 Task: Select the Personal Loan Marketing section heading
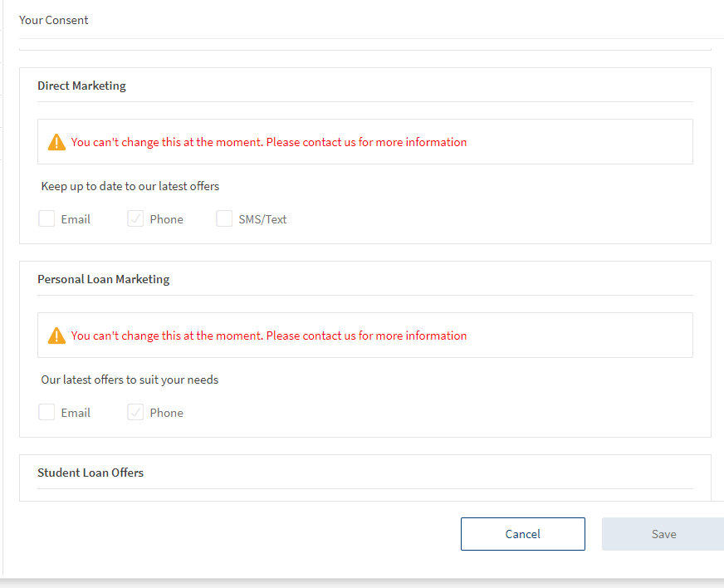(103, 279)
